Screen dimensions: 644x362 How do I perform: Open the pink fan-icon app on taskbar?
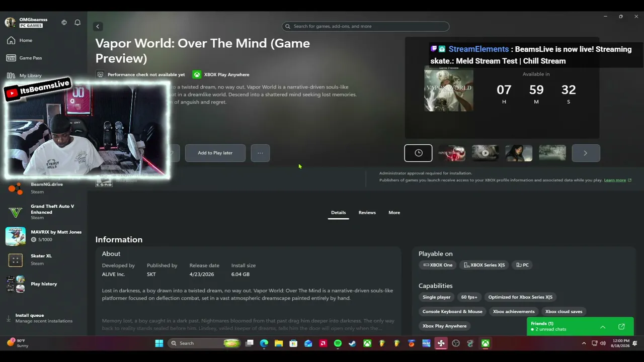coord(441,343)
